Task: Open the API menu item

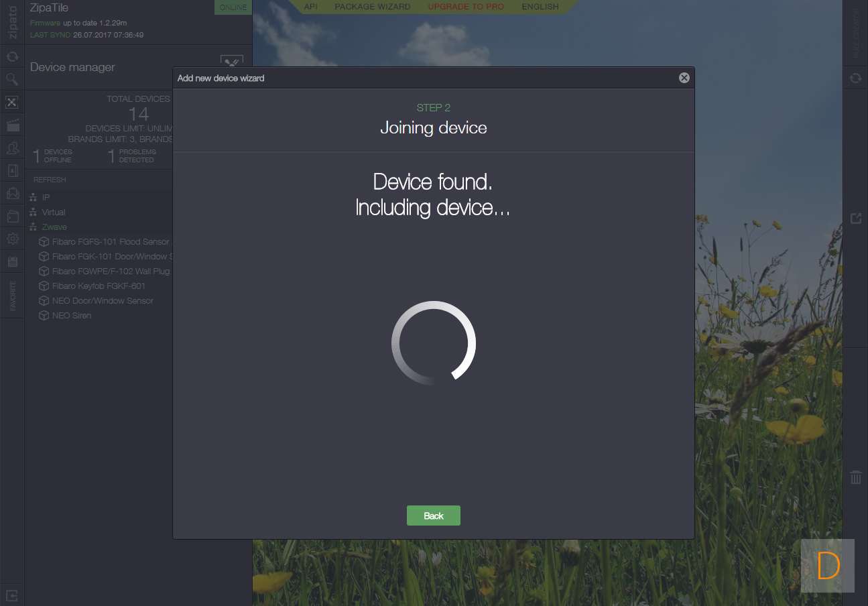Action: point(311,6)
